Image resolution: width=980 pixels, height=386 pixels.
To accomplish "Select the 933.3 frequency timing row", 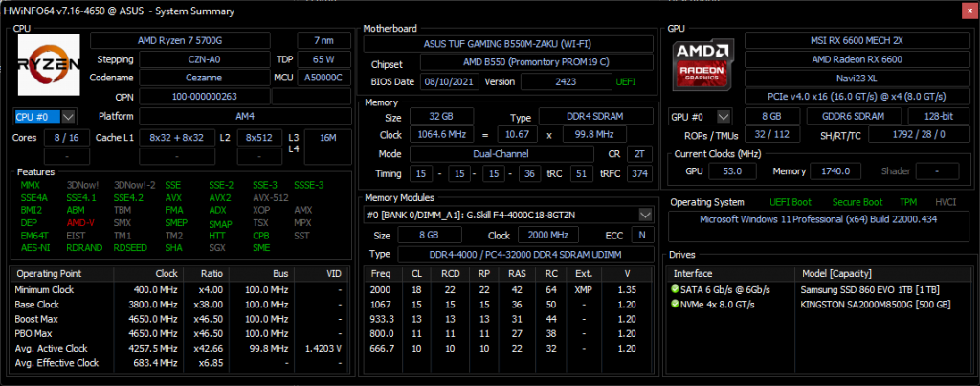I will [509, 319].
